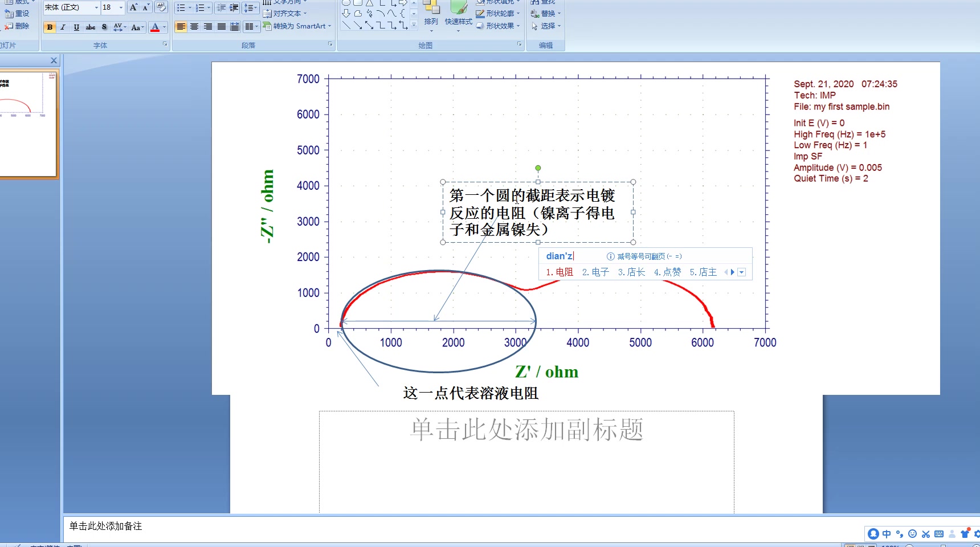Decrease font size with small A icon
The height and width of the screenshot is (547, 980).
(146, 7)
